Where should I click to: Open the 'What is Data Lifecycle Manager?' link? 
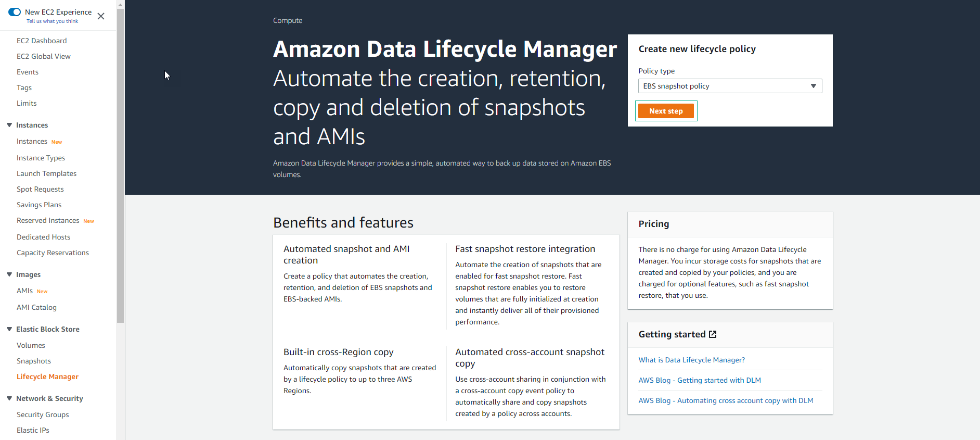tap(691, 360)
